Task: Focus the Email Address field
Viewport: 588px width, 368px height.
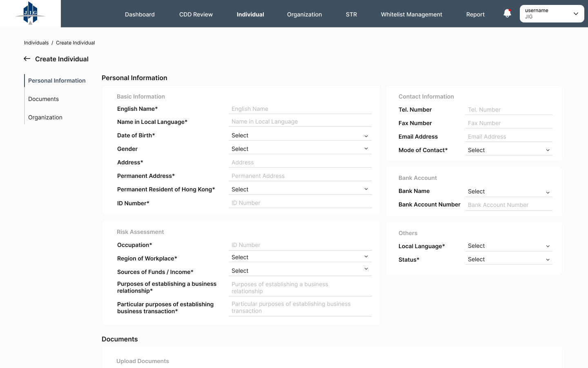Action: (509, 137)
